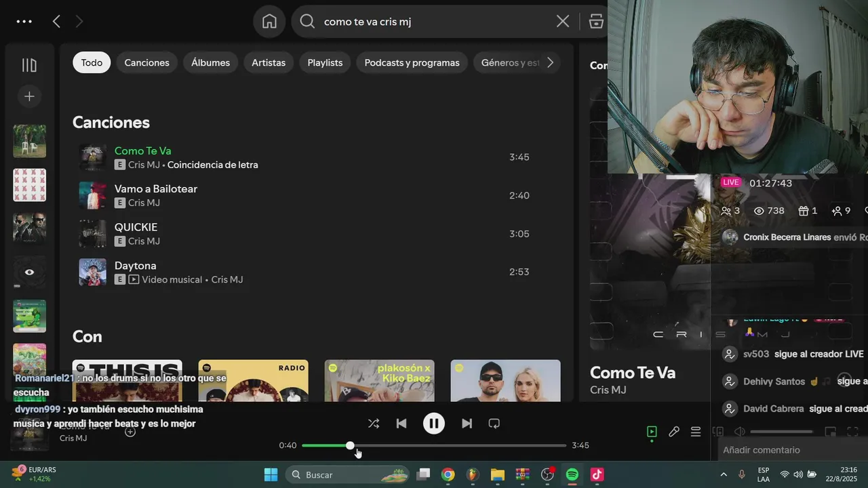Go back with the left arrow

click(56, 22)
